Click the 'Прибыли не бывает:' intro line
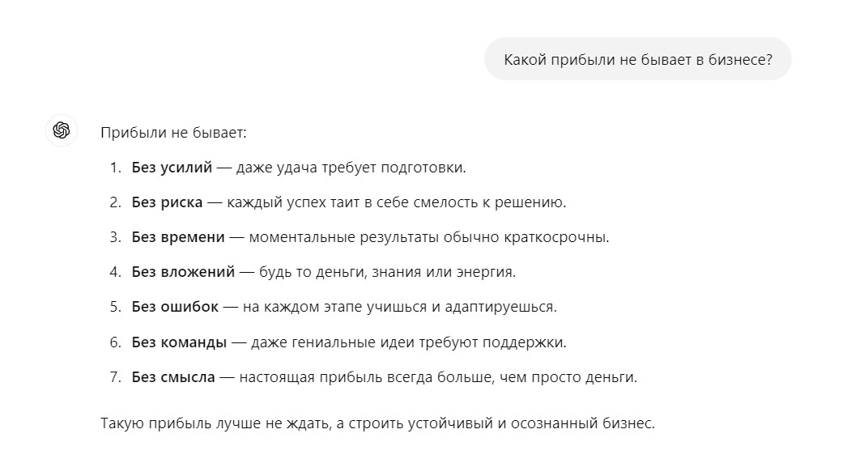Image resolution: width=868 pixels, height=476 pixels. 173,132
